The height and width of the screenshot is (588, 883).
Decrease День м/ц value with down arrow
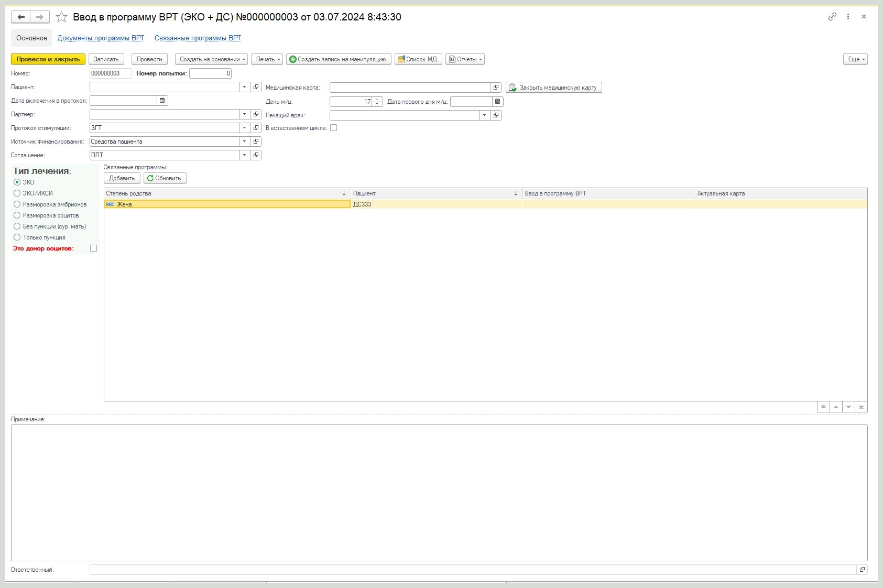pyautogui.click(x=377, y=104)
